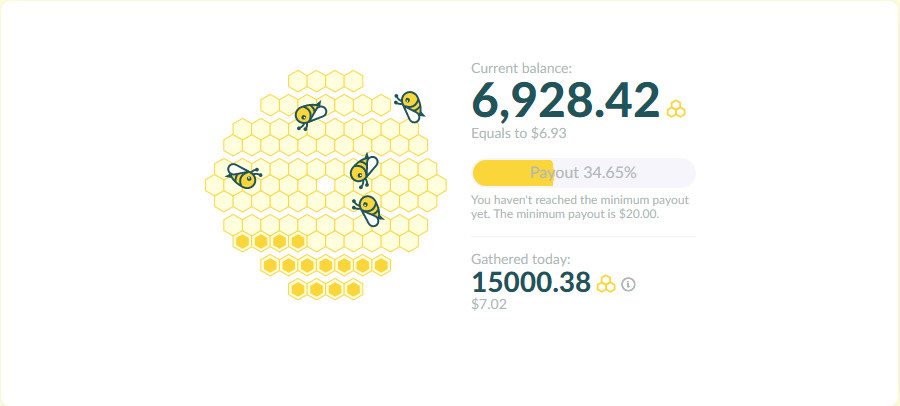The image size is (900, 406).
Task: Click the 15000.38 gathered today amount
Action: coord(531,283)
